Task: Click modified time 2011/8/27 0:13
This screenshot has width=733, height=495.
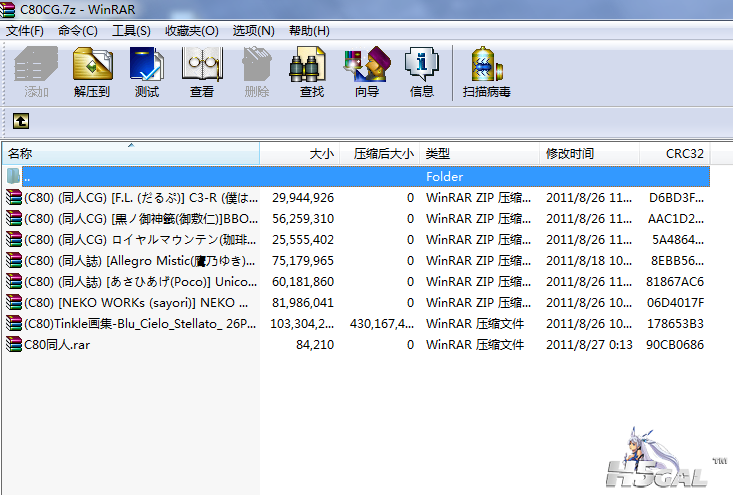Action: (589, 345)
